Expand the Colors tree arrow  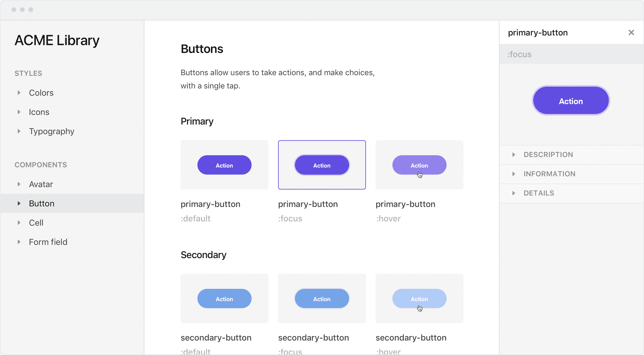click(19, 93)
